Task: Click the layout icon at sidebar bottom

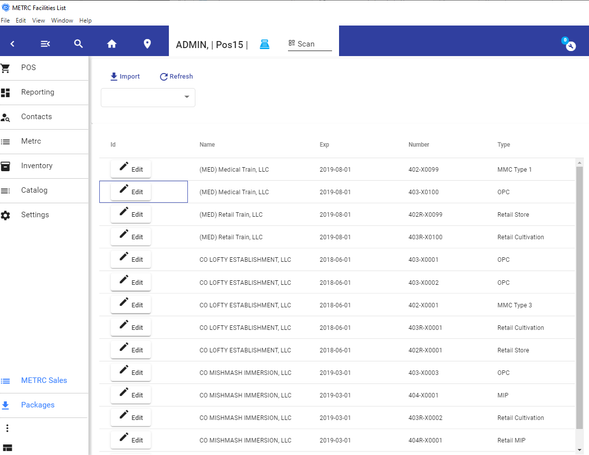Action: 7,447
